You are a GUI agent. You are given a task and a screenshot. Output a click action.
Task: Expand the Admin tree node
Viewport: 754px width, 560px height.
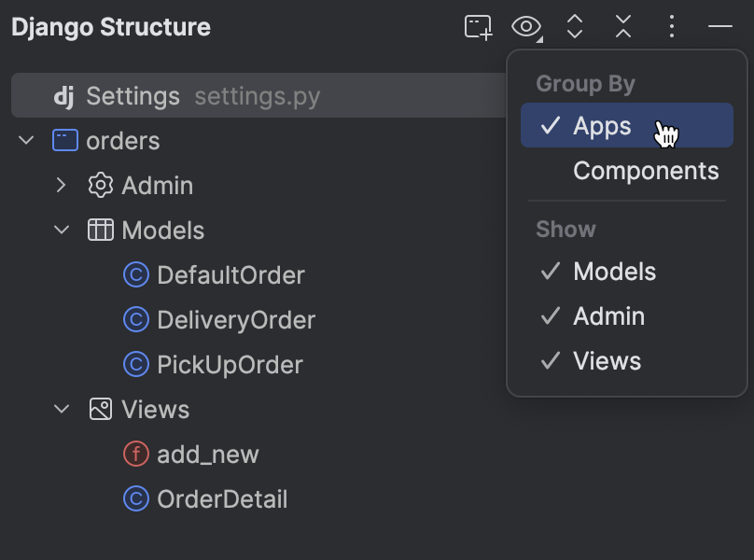[x=62, y=185]
